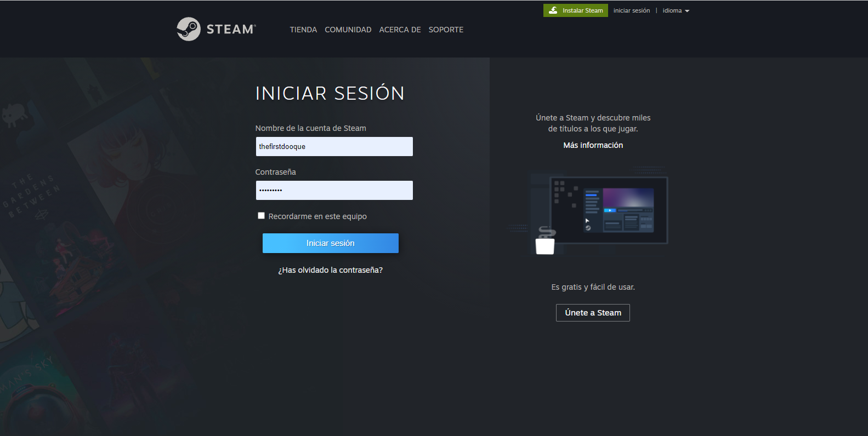The height and width of the screenshot is (436, 868).
Task: Open ¿Has olvidado la contraseña? link
Action: 331,270
